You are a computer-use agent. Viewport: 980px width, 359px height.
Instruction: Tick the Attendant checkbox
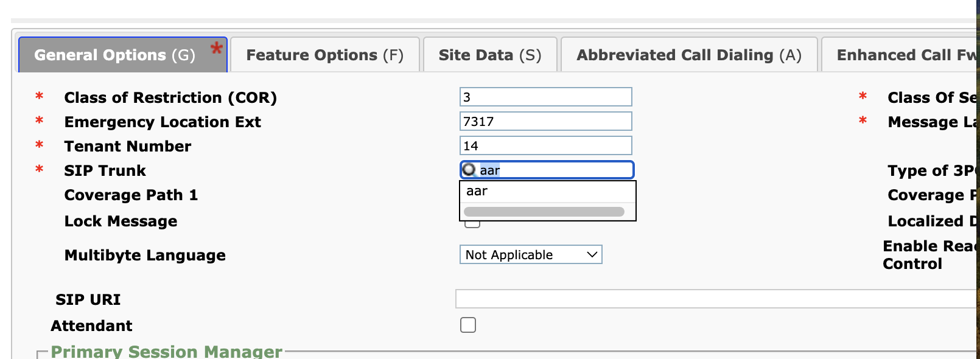point(468,325)
